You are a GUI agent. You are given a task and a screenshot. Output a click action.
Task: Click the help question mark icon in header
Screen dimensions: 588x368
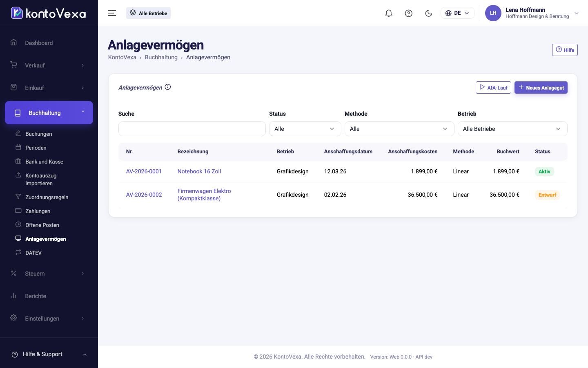[409, 13]
